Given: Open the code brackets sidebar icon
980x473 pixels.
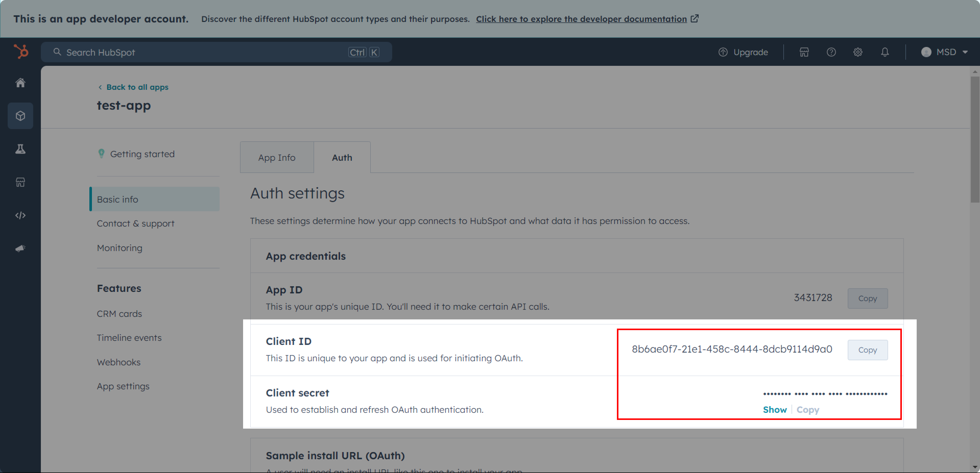Looking at the screenshot, I should click(x=20, y=215).
